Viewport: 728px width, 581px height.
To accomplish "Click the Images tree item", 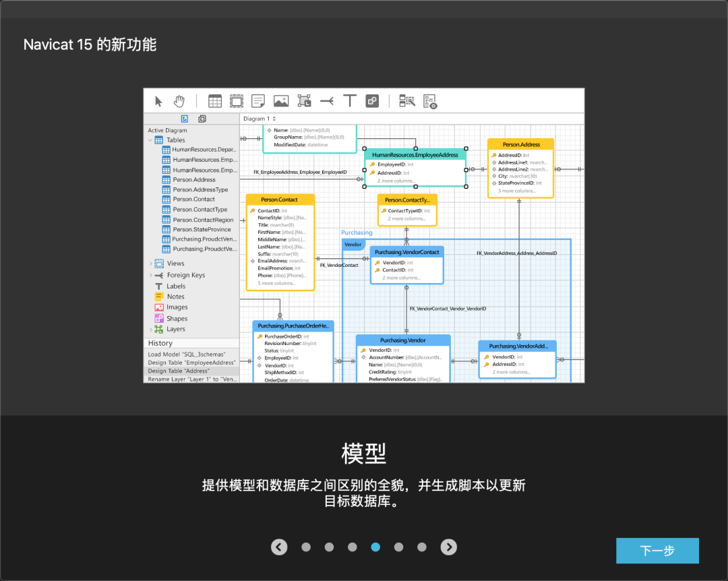I will (177, 307).
